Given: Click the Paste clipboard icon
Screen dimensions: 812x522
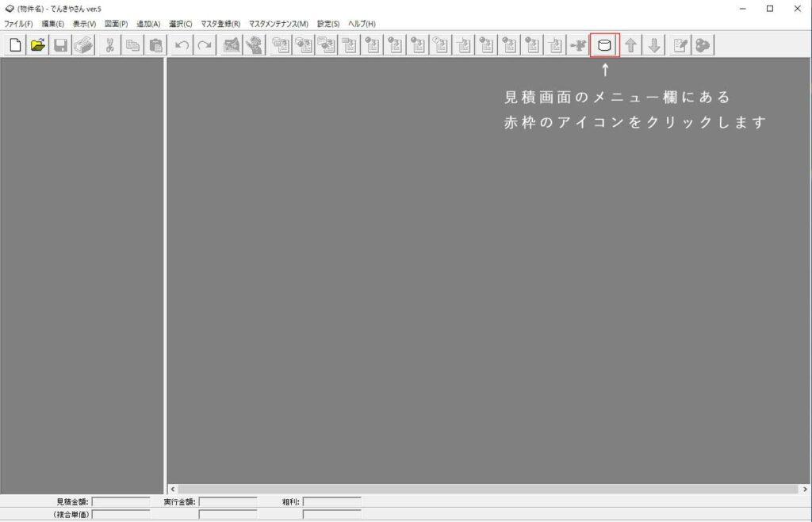Looking at the screenshot, I should (155, 45).
